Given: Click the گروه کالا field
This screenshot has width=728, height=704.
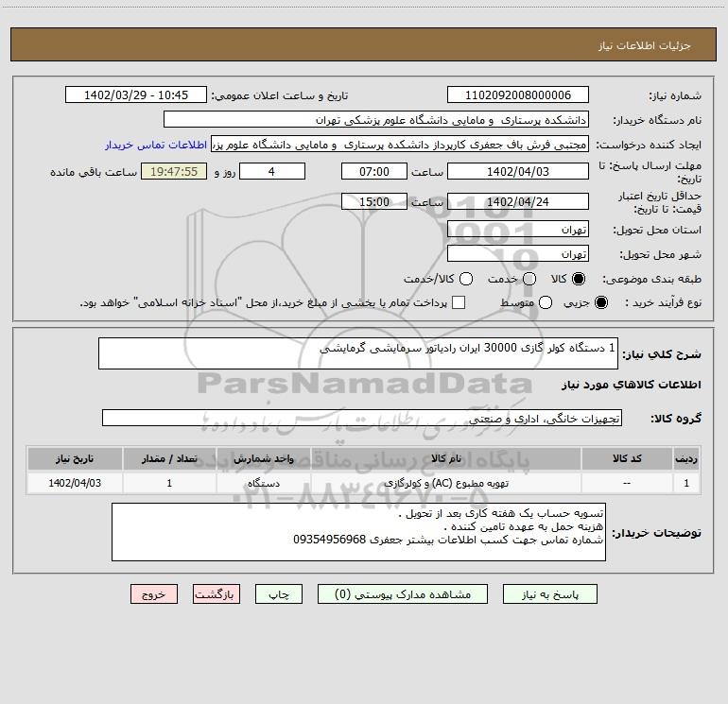Looking at the screenshot, I should 362,418.
